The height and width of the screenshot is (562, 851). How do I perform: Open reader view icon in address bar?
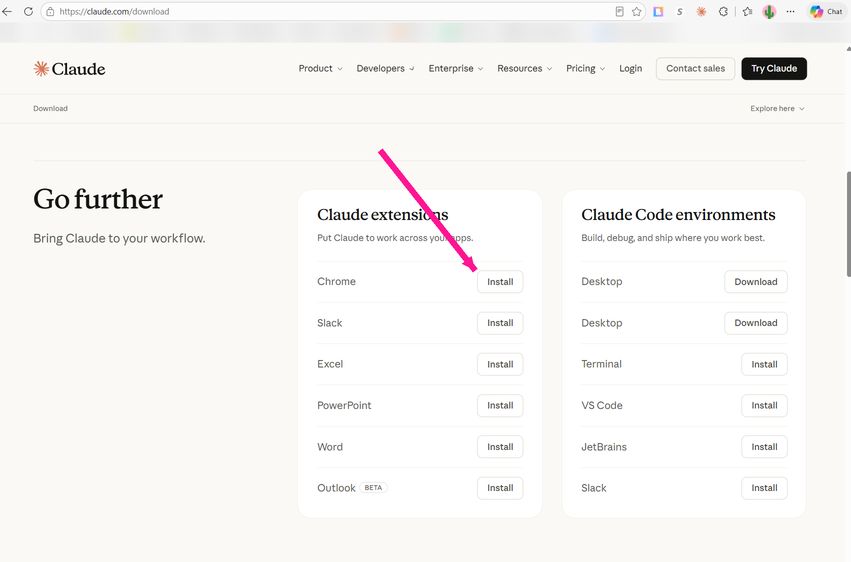(619, 11)
